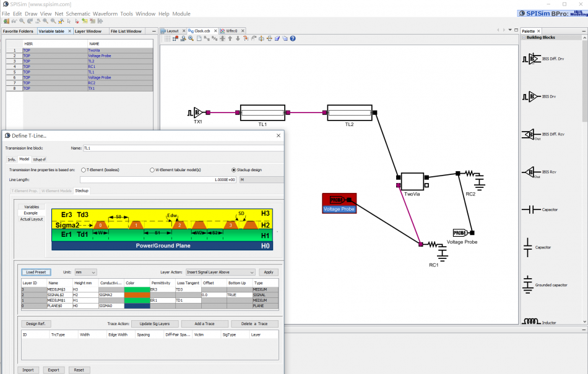Open the line length unit M dropdown
This screenshot has height=374, width=588.
(261, 179)
